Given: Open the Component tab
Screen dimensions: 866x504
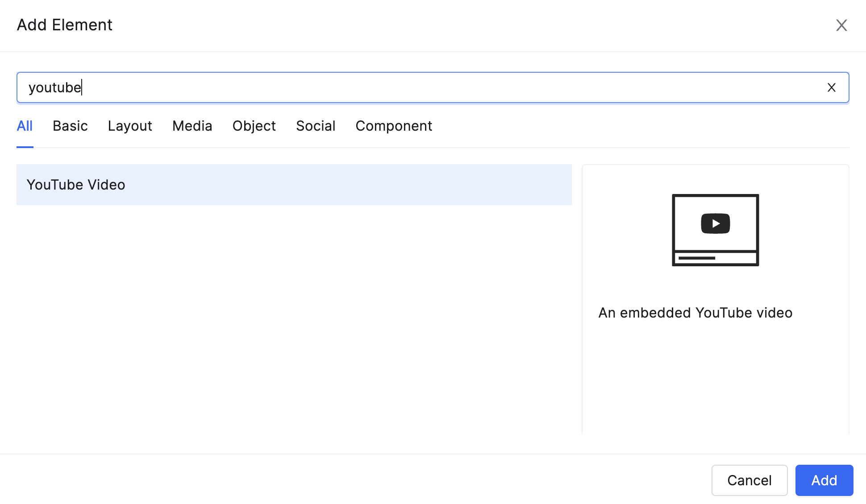Looking at the screenshot, I should pyautogui.click(x=394, y=126).
